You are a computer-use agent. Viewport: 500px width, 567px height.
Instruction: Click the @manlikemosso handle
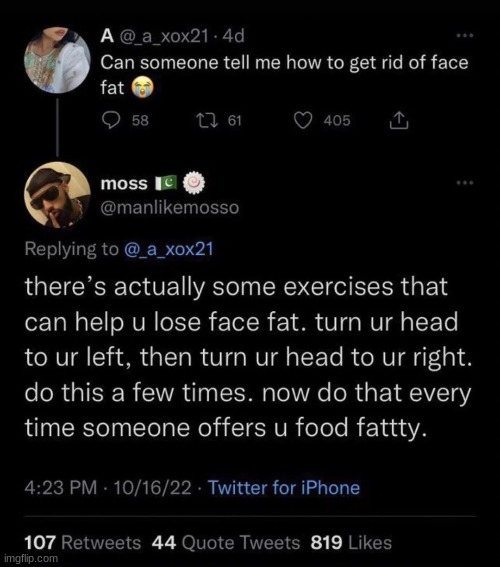click(170, 208)
